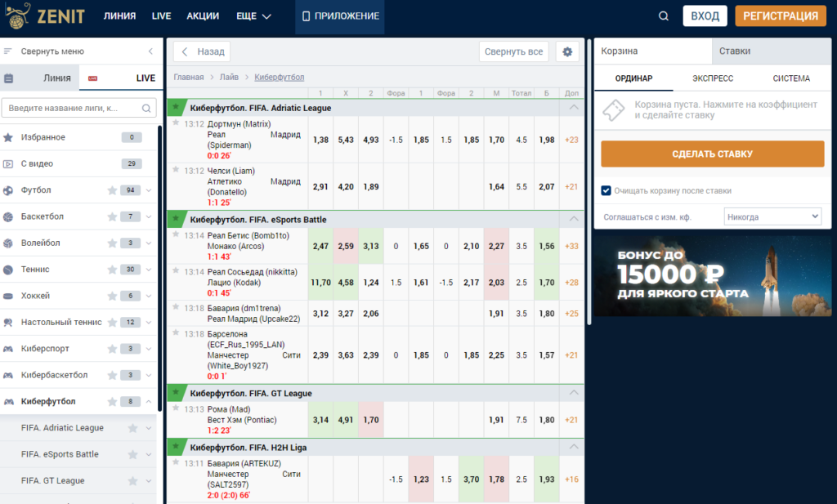The width and height of the screenshot is (837, 504).
Task: Collapse the GT League section chevron
Action: (x=574, y=393)
